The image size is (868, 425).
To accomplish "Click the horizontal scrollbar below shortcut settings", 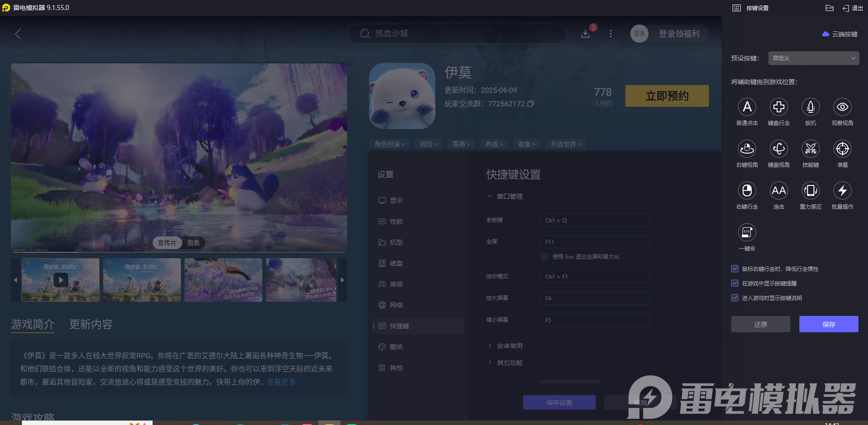I will (570, 381).
